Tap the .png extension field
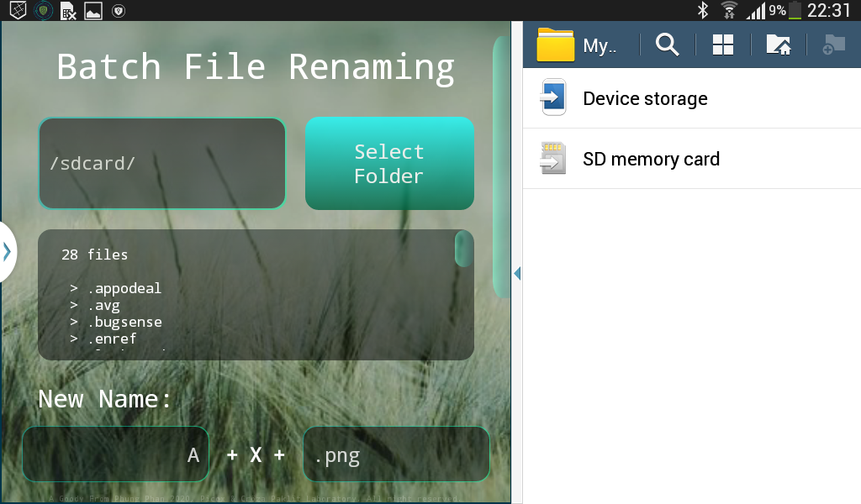 [x=396, y=454]
